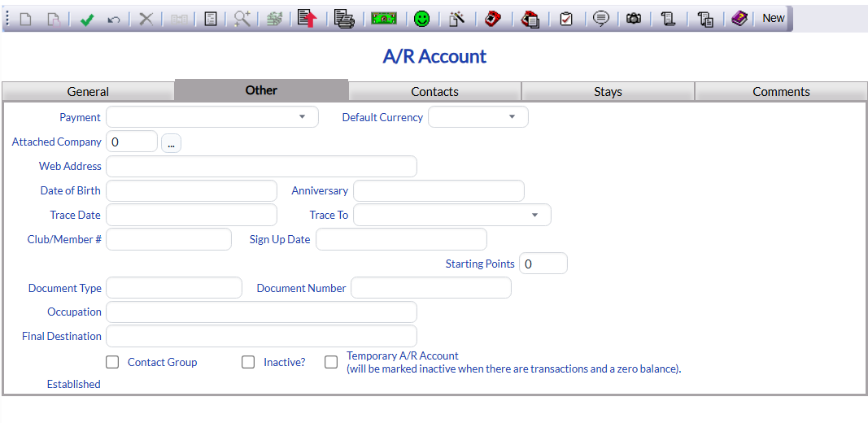Open help via purple question book icon
Screen dimensions: 868x423
click(739, 20)
